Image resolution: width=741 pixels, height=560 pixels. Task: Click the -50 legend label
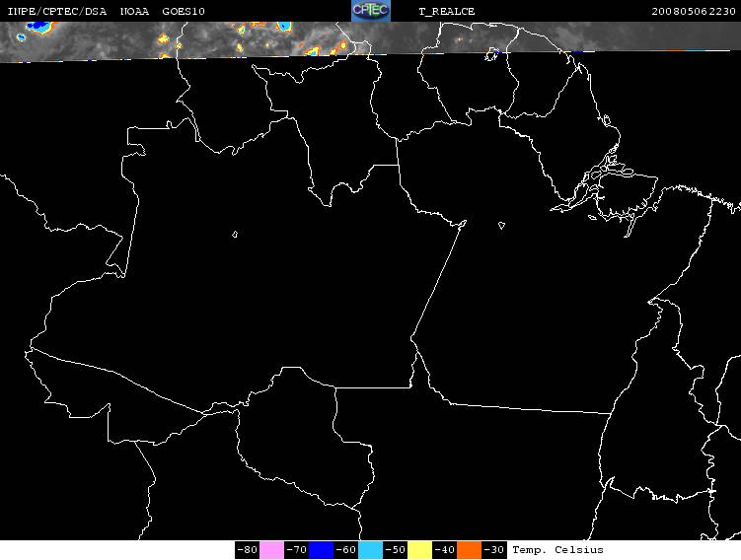point(395,550)
